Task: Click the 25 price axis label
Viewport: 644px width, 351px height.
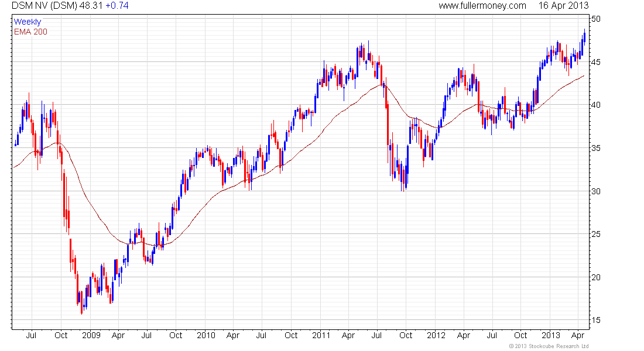Action: coord(596,234)
